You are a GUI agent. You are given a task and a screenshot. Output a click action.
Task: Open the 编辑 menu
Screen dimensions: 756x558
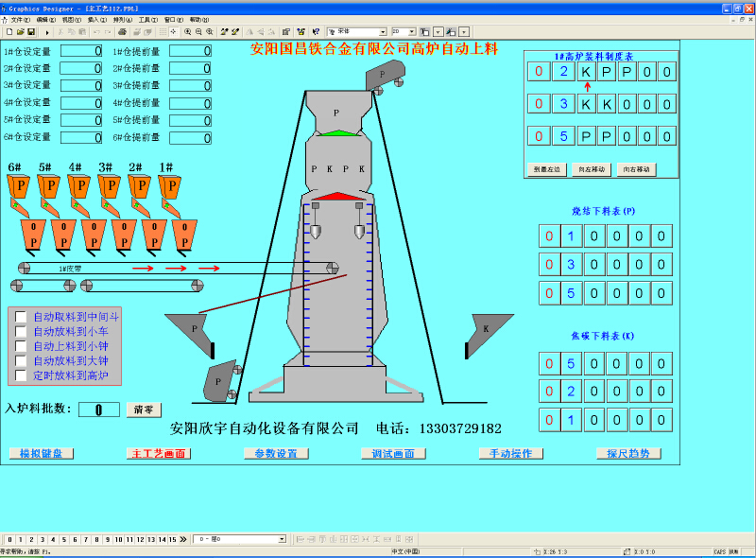click(46, 20)
